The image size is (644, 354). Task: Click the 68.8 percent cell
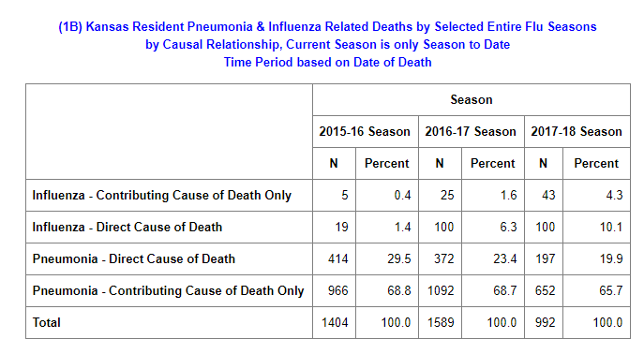[x=387, y=290]
